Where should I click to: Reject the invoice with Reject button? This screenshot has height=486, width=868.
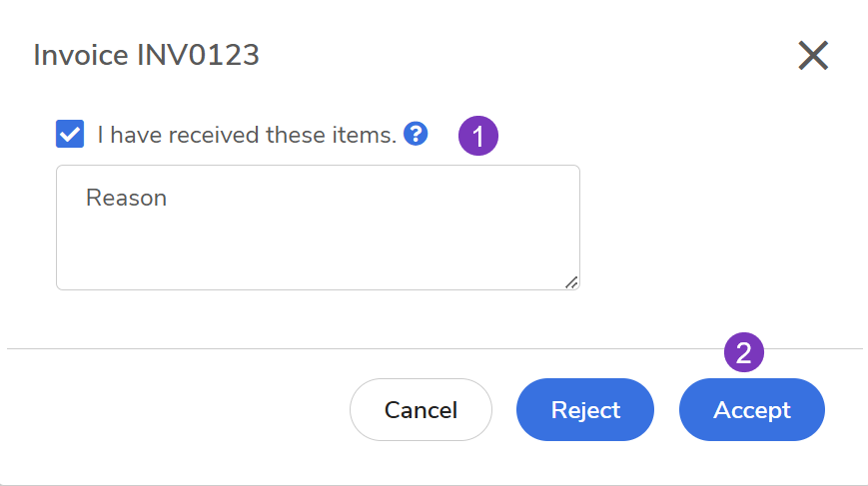click(585, 409)
